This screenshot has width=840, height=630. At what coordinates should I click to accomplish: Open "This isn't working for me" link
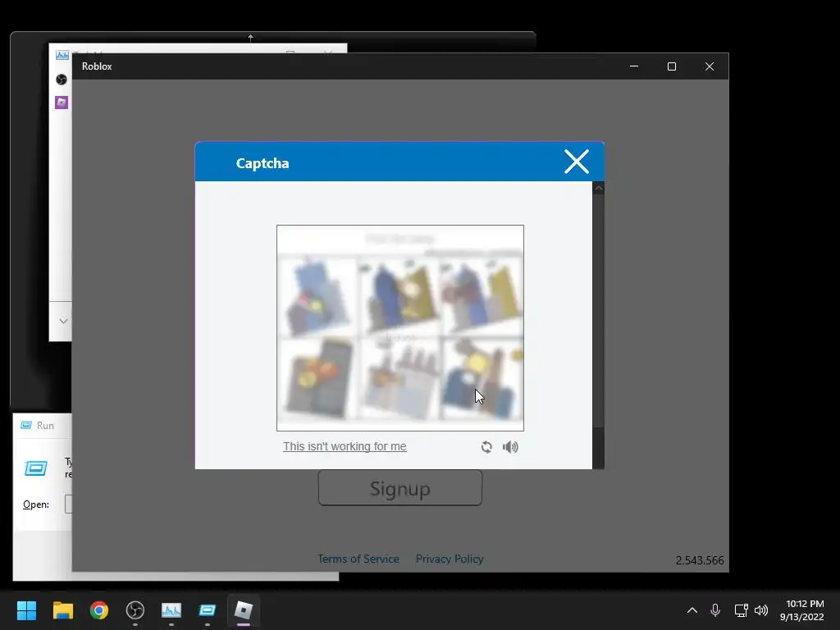(345, 446)
